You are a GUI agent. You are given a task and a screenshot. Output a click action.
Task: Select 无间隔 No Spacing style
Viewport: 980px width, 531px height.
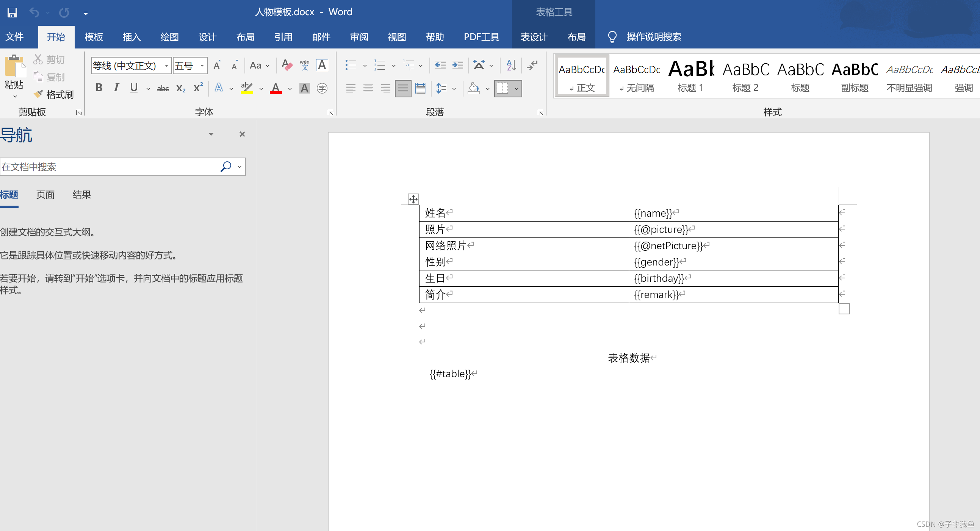[636, 77]
